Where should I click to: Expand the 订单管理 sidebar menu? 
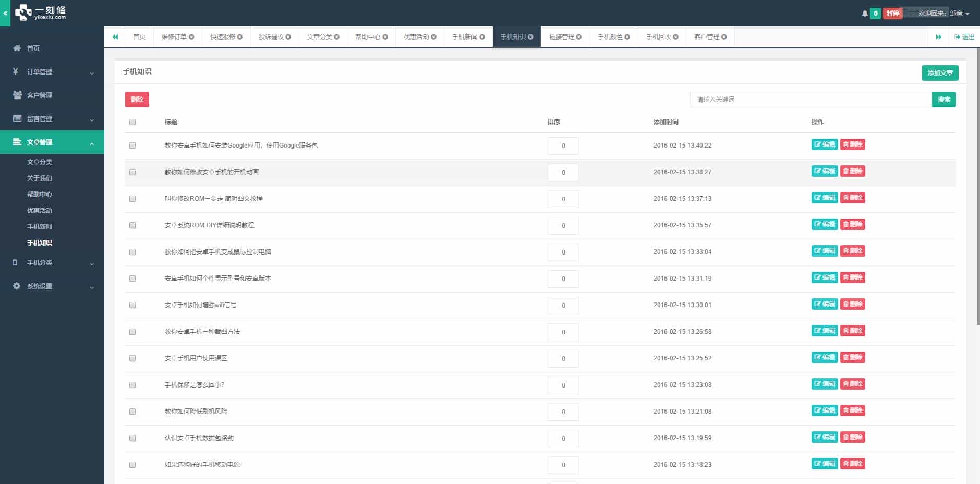[52, 71]
